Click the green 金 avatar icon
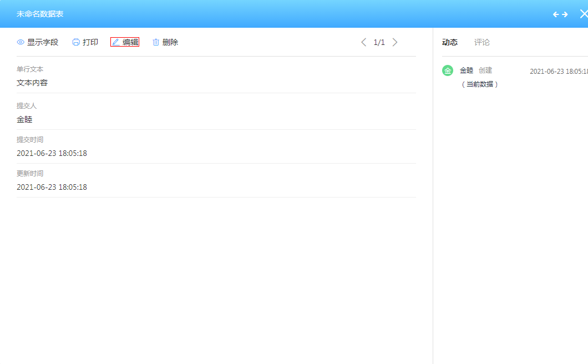 [448, 70]
